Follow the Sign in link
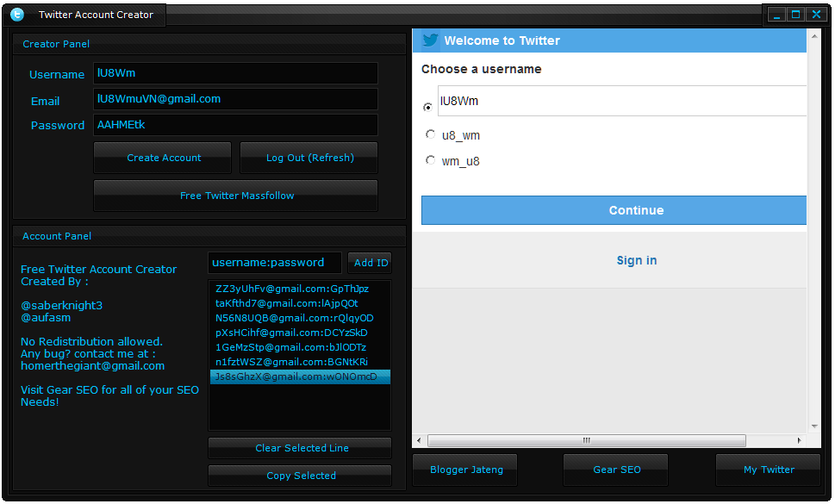 pyautogui.click(x=636, y=260)
